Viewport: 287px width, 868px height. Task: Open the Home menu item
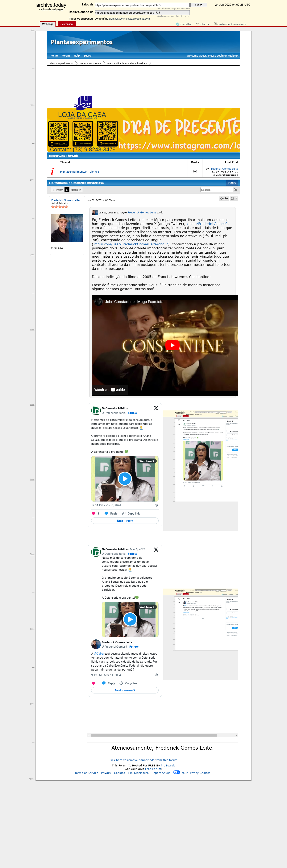54,56
